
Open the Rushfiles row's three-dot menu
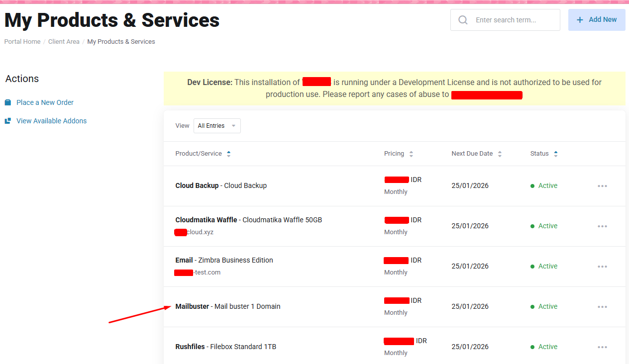point(603,347)
